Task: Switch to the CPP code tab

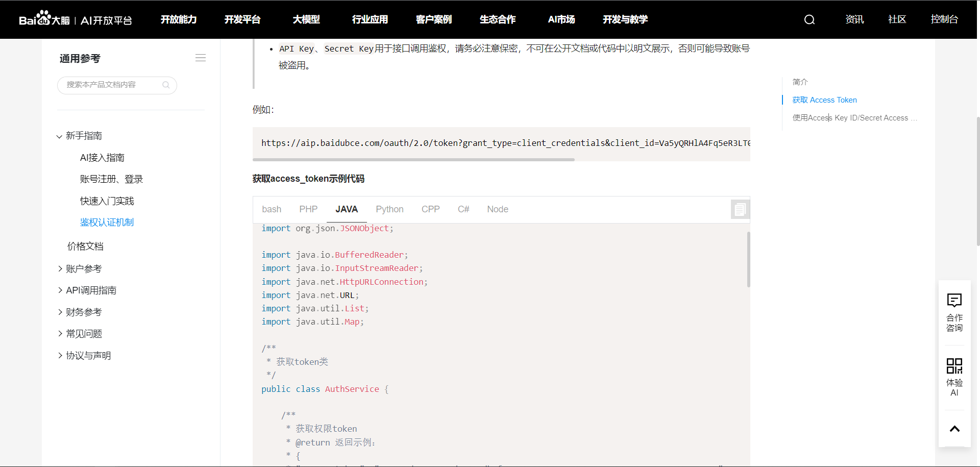Action: click(x=431, y=209)
